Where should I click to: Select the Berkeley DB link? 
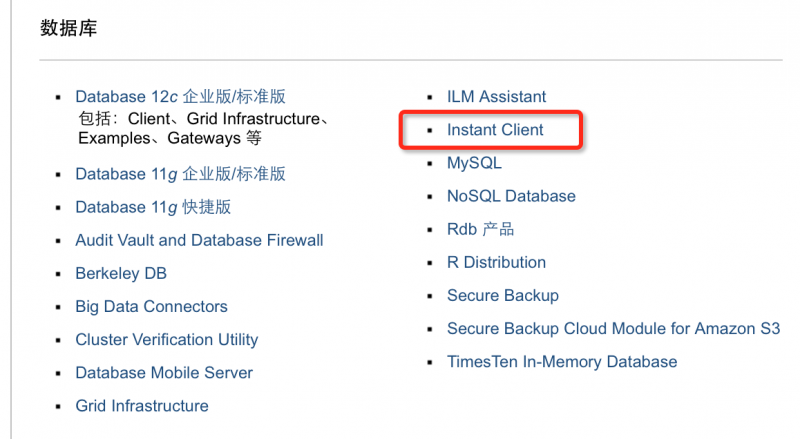click(x=121, y=273)
